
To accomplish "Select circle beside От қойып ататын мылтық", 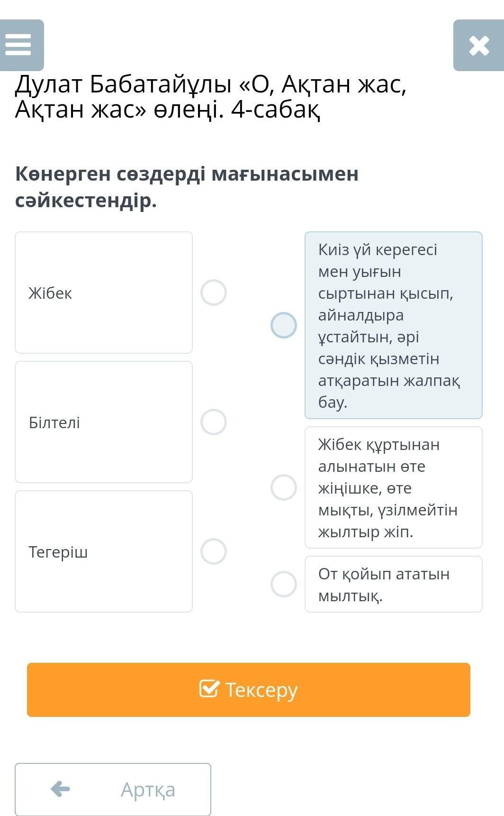I will [x=283, y=584].
